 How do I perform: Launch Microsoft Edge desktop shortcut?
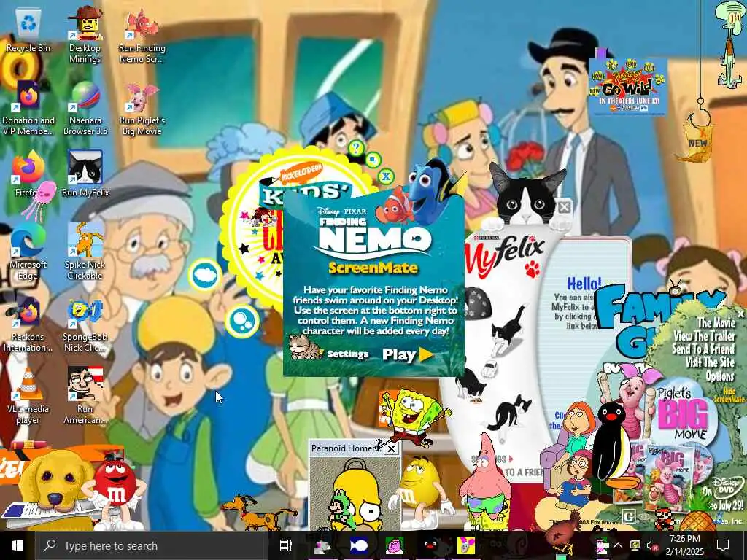[28, 252]
